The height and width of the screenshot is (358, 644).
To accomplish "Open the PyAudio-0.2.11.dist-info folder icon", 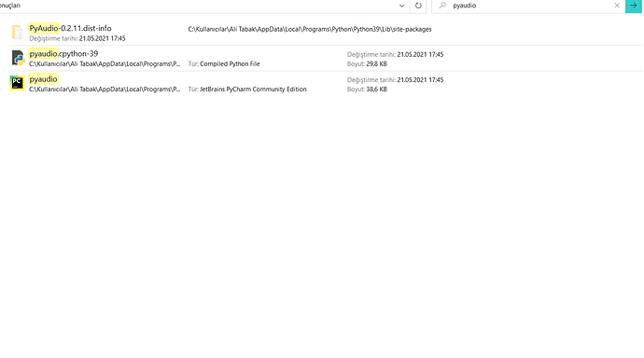I will point(17,33).
